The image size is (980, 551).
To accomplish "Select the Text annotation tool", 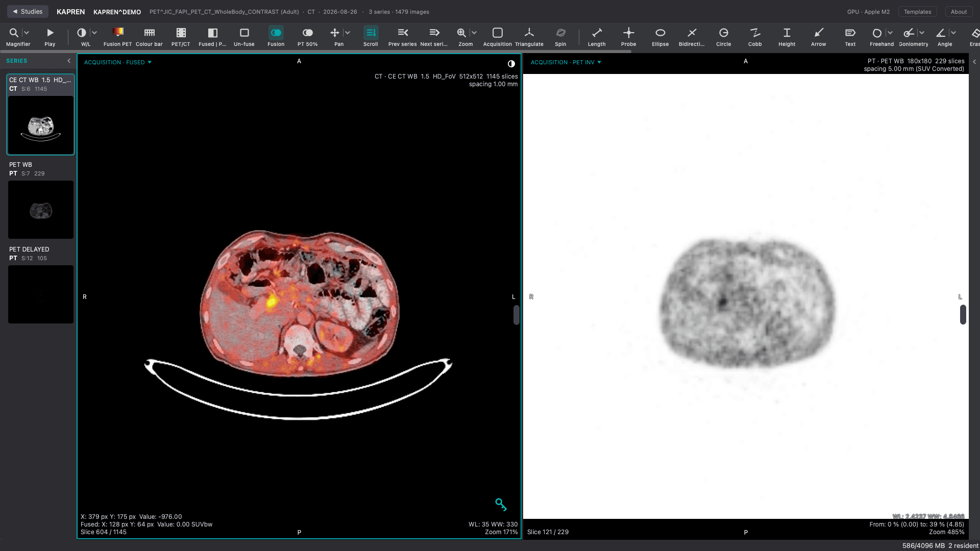I will [850, 37].
